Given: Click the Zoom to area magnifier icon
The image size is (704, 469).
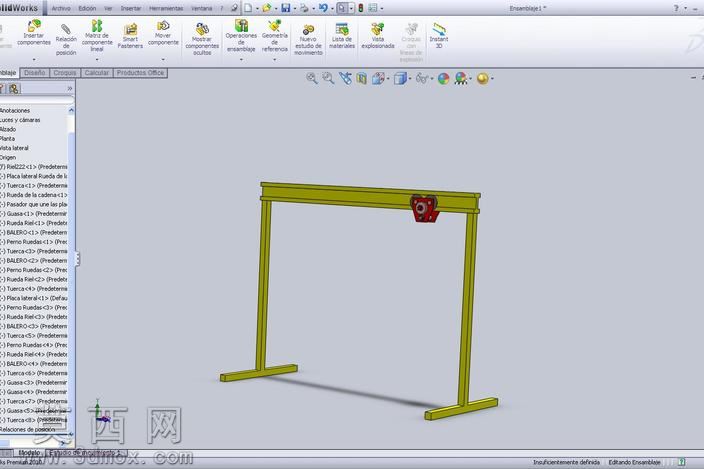Looking at the screenshot, I should click(x=328, y=79).
